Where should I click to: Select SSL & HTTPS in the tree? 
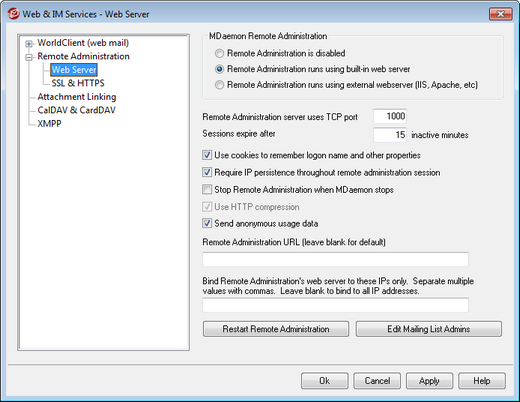[x=78, y=83]
